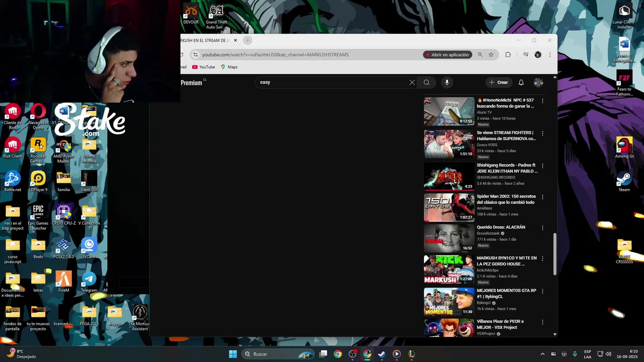The height and width of the screenshot is (362, 644).
Task: Open the Steam desktop shortcut
Action: coord(624,182)
